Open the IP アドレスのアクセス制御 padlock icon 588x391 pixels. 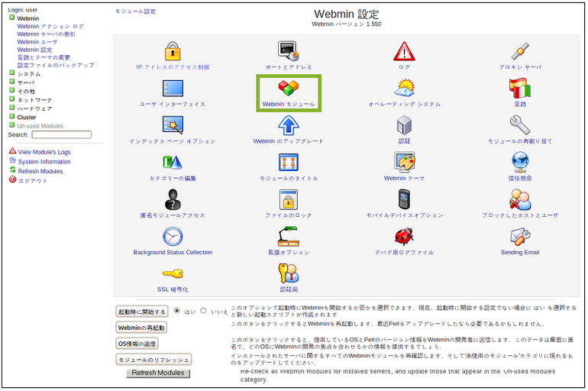click(x=173, y=51)
